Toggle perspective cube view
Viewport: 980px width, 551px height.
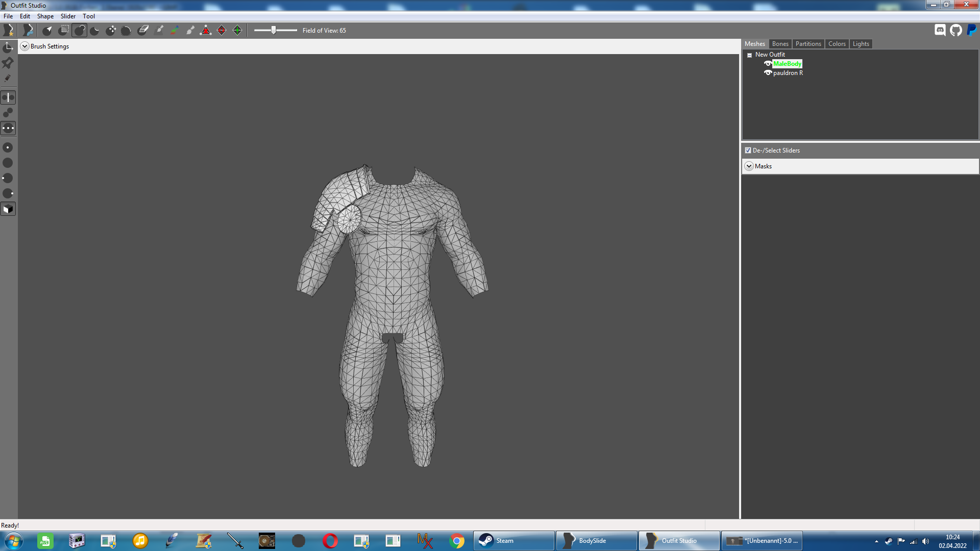(8, 209)
